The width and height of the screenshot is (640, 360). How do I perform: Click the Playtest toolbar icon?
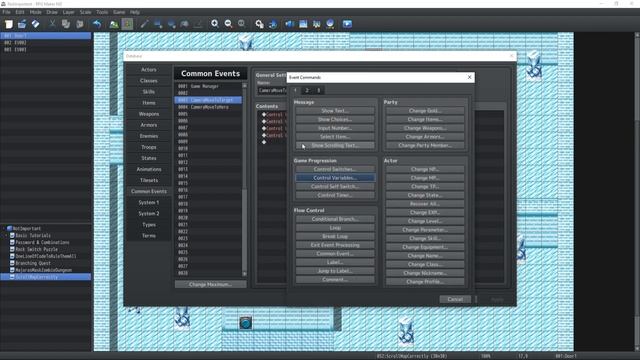(347, 24)
